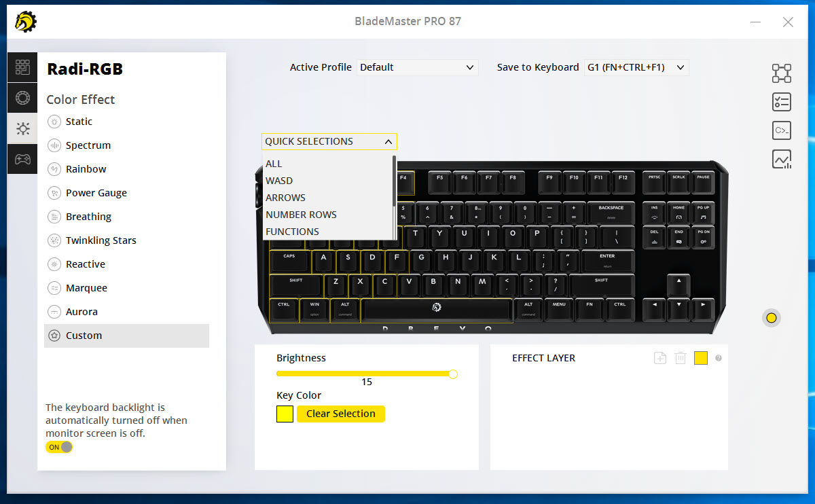The height and width of the screenshot is (504, 815).
Task: Click the Drevo gear logo in title bar
Action: click(x=26, y=21)
